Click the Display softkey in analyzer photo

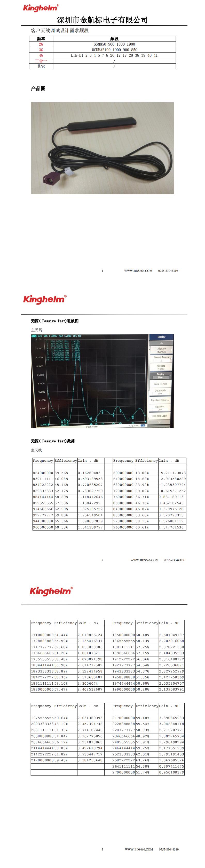[x=161, y=337]
